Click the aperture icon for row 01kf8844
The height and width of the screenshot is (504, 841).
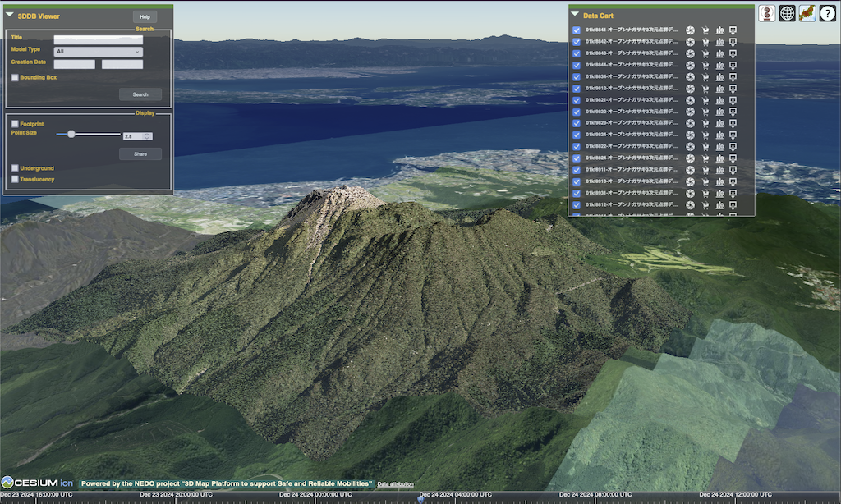coord(690,66)
